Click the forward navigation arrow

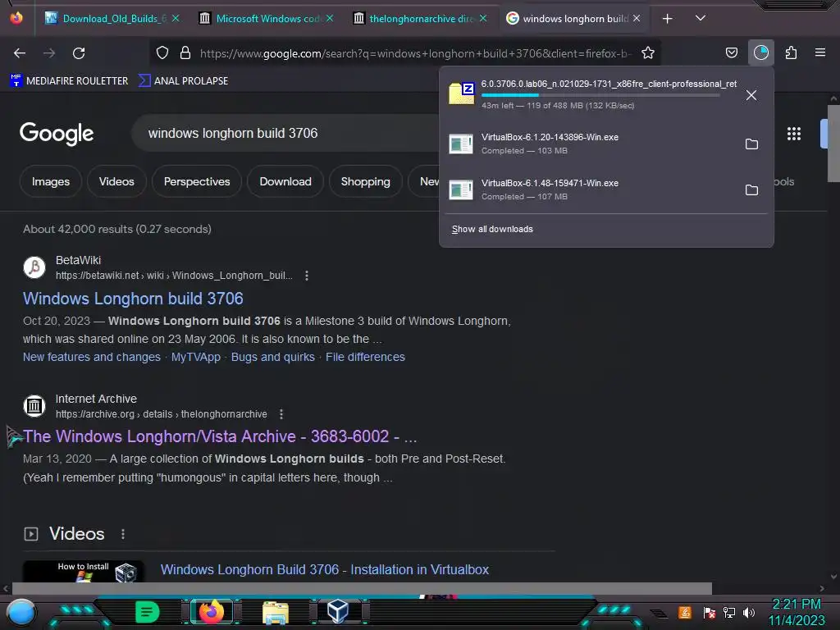pos(49,53)
